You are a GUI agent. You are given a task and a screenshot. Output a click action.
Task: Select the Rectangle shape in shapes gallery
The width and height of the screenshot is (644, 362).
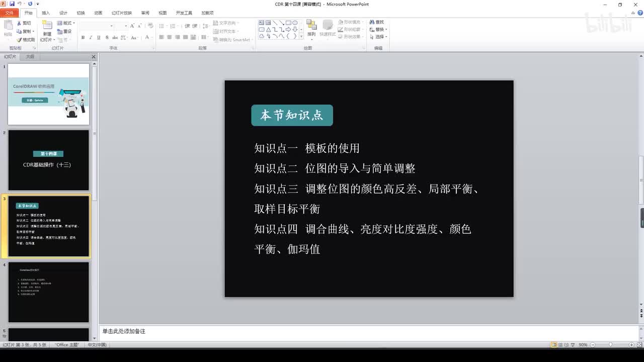pos(288,23)
